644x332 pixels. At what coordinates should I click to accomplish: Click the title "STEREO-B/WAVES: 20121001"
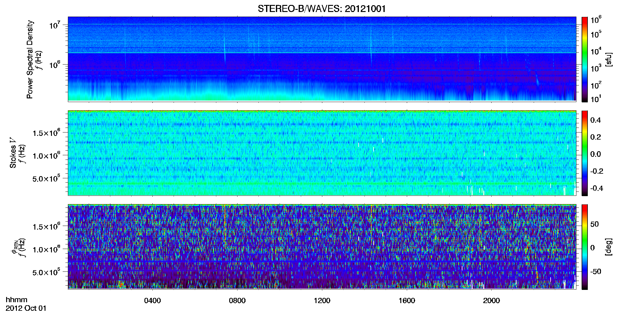click(x=322, y=9)
